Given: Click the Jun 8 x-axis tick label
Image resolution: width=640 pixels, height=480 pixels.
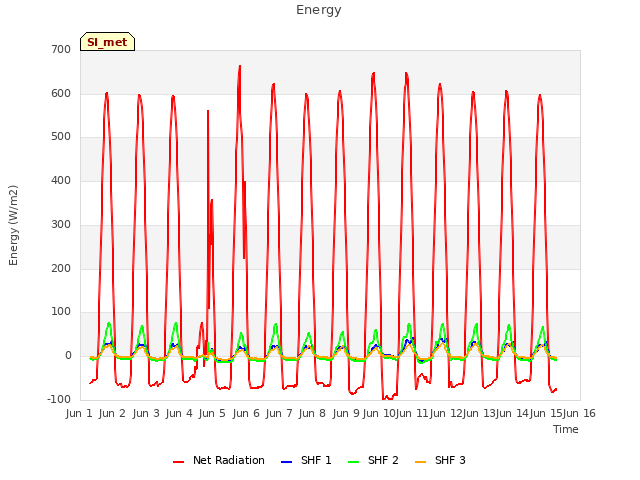Looking at the screenshot, I should [312, 413].
